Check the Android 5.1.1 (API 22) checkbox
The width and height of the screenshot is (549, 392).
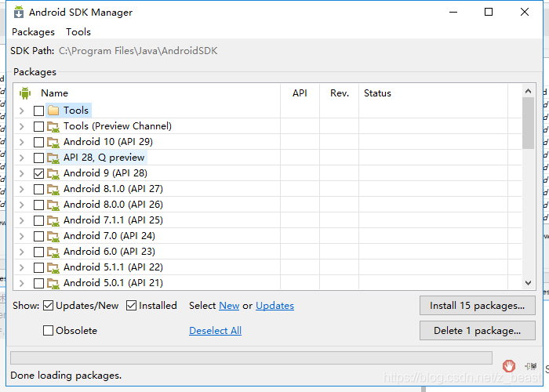pyautogui.click(x=38, y=268)
